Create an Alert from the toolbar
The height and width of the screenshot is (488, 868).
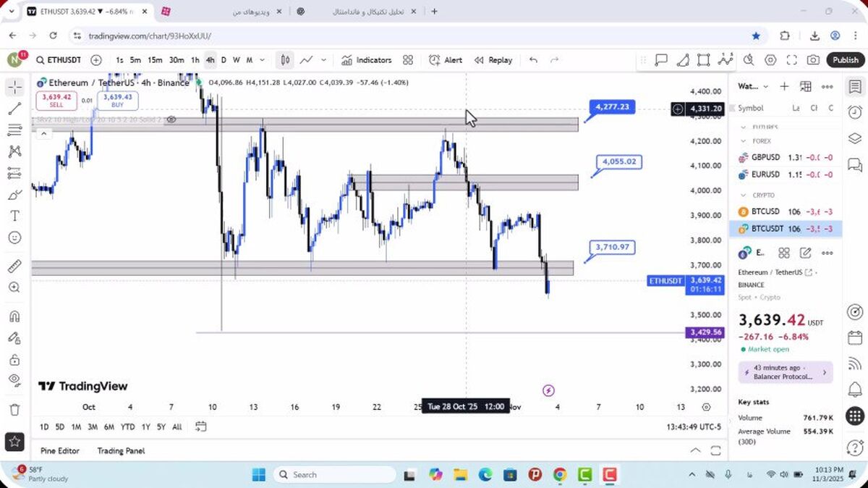pyautogui.click(x=446, y=60)
